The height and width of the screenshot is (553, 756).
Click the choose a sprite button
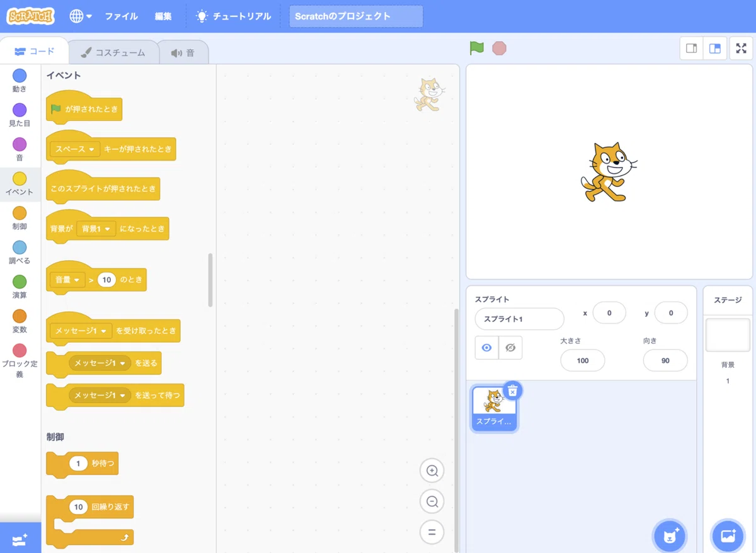(670, 536)
